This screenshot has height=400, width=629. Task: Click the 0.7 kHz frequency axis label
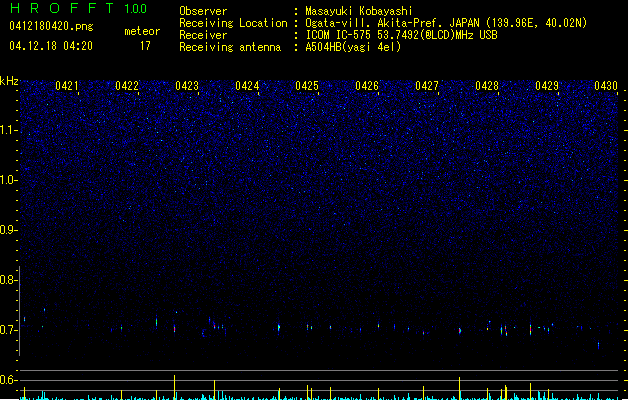tap(8, 330)
